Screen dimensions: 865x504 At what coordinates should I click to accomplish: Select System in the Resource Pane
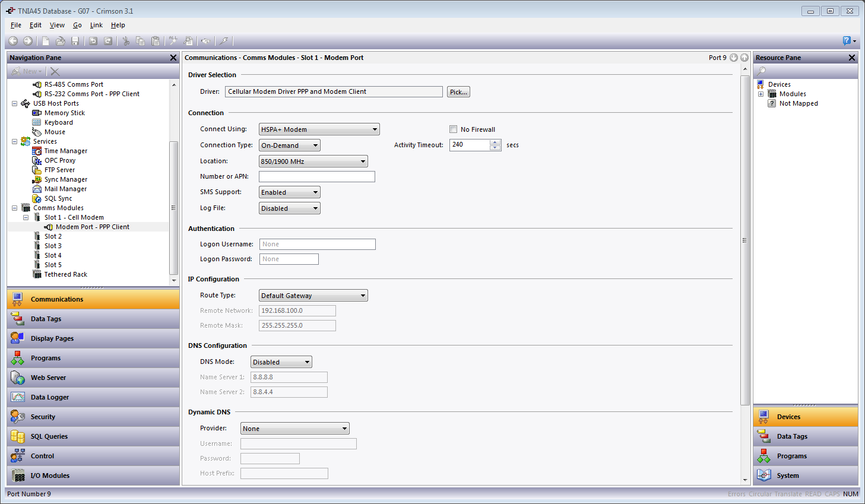(806, 476)
